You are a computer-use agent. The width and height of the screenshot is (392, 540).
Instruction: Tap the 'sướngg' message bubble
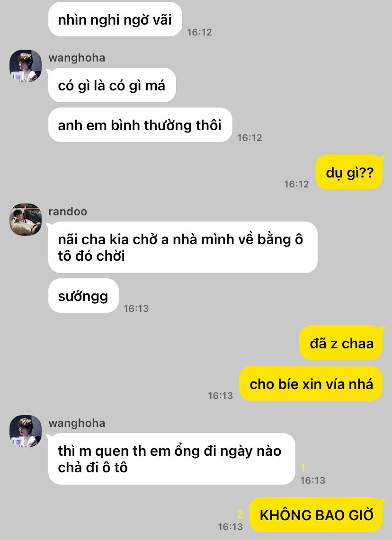pos(83,296)
